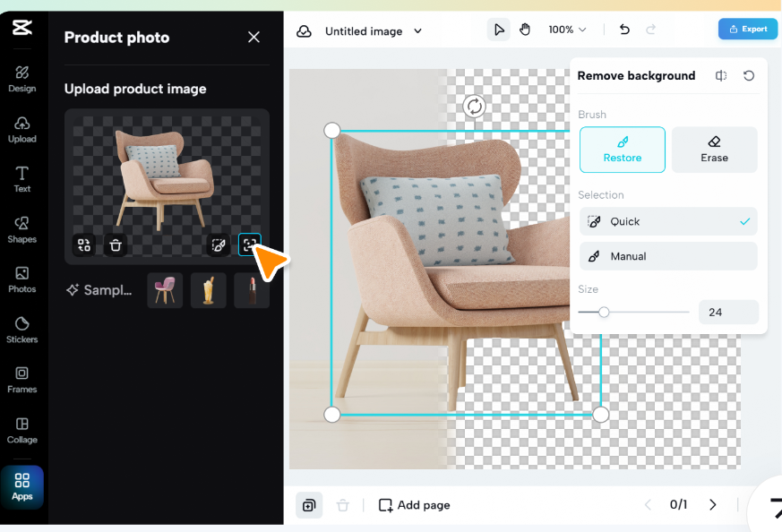
Task: Click the reset icon in Remove background panel
Action: (749, 76)
